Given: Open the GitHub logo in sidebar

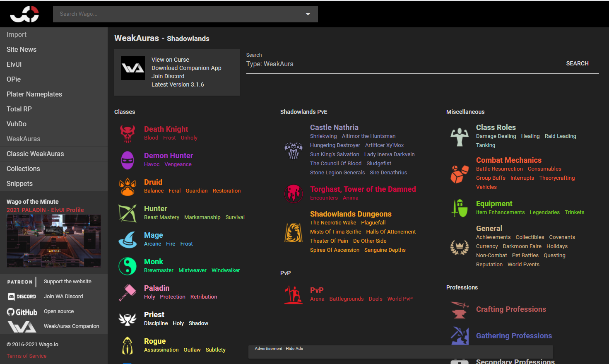Looking at the screenshot, I should pos(22,312).
